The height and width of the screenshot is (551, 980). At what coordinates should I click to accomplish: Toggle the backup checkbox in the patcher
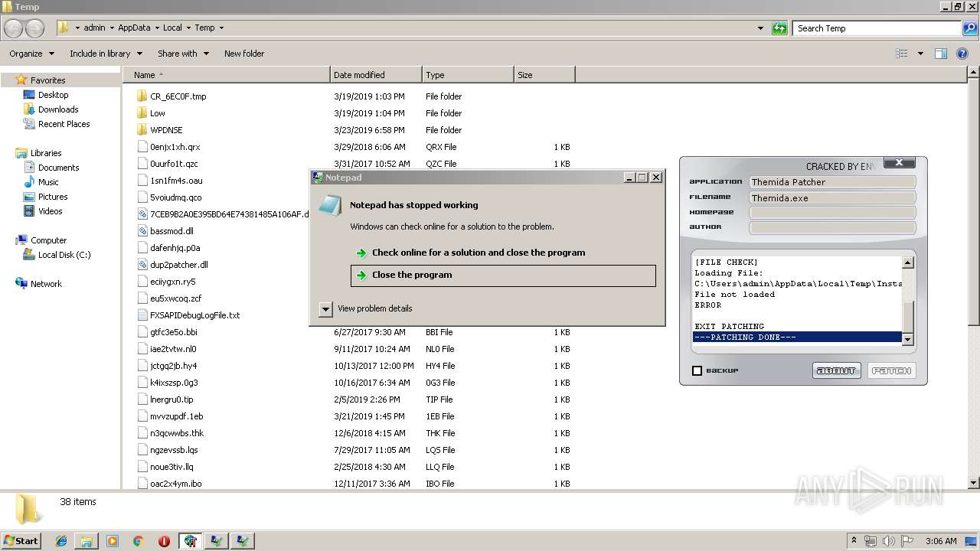pos(697,370)
